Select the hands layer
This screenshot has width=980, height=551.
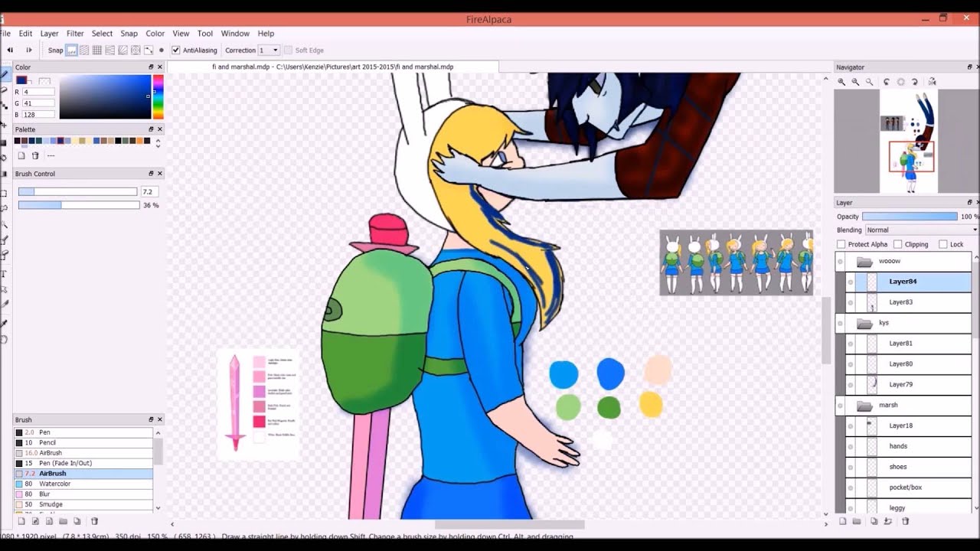pyautogui.click(x=908, y=446)
